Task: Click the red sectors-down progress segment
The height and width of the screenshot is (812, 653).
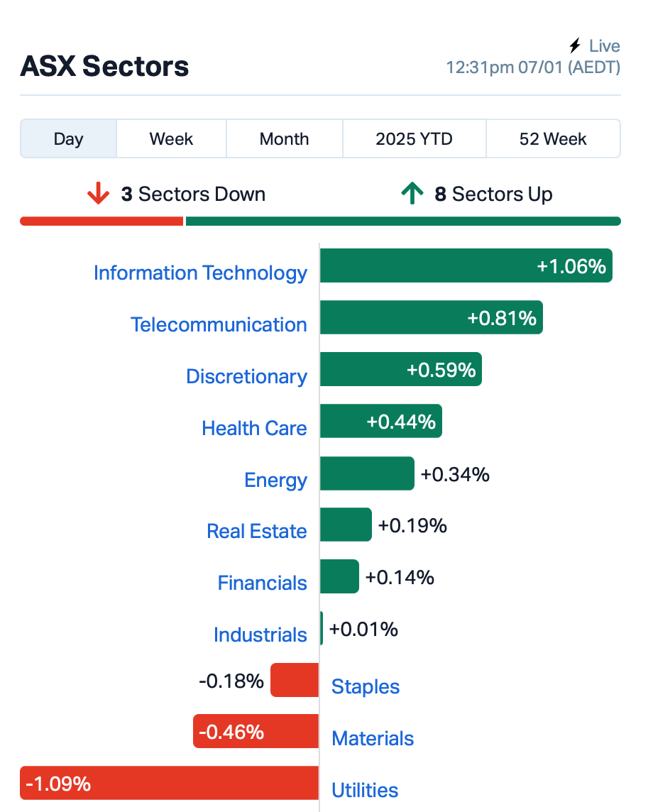Action: click(101, 221)
